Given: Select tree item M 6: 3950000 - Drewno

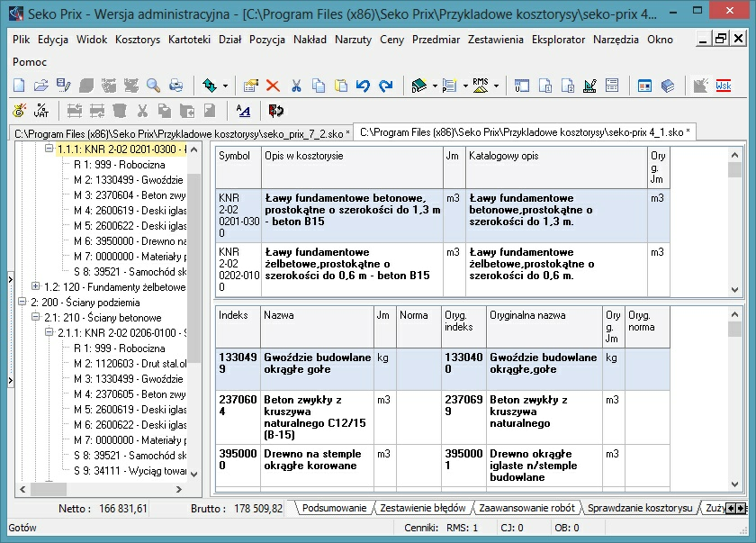Looking at the screenshot, I should click(x=130, y=241).
